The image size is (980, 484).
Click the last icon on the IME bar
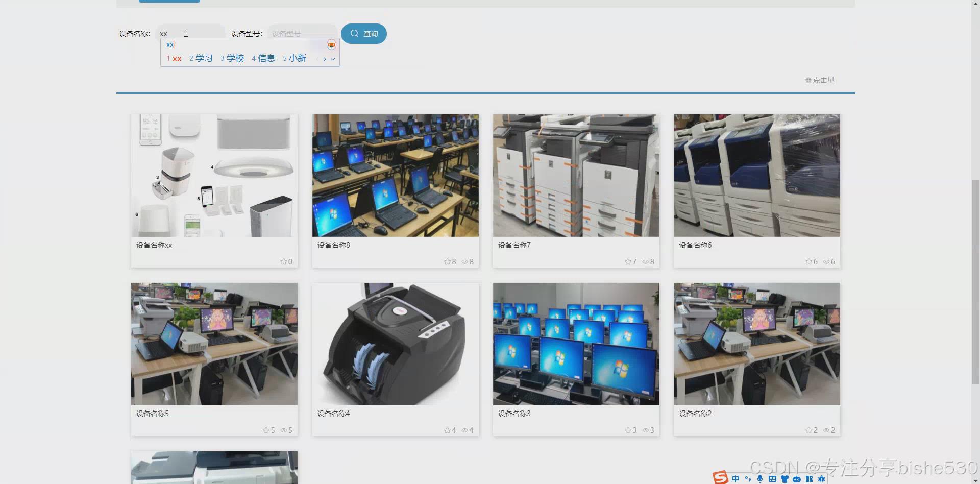(x=821, y=479)
